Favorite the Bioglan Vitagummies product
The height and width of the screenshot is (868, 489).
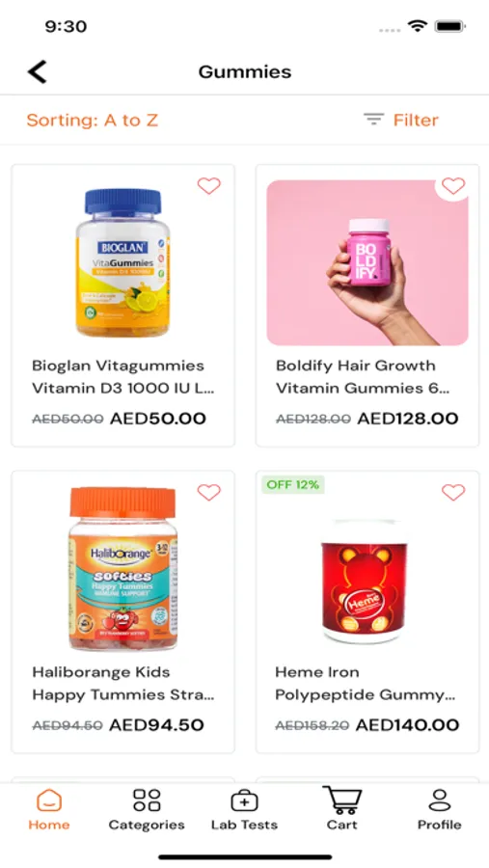pyautogui.click(x=208, y=186)
